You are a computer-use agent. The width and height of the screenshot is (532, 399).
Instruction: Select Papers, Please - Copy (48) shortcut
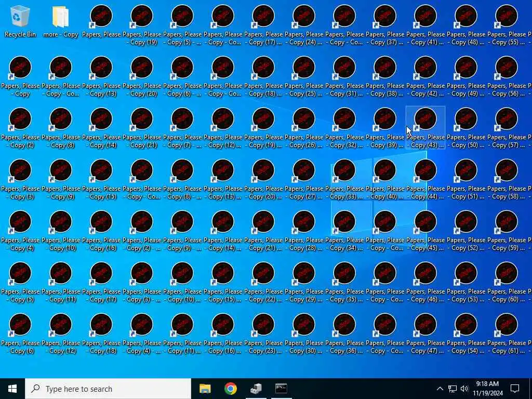[466, 25]
